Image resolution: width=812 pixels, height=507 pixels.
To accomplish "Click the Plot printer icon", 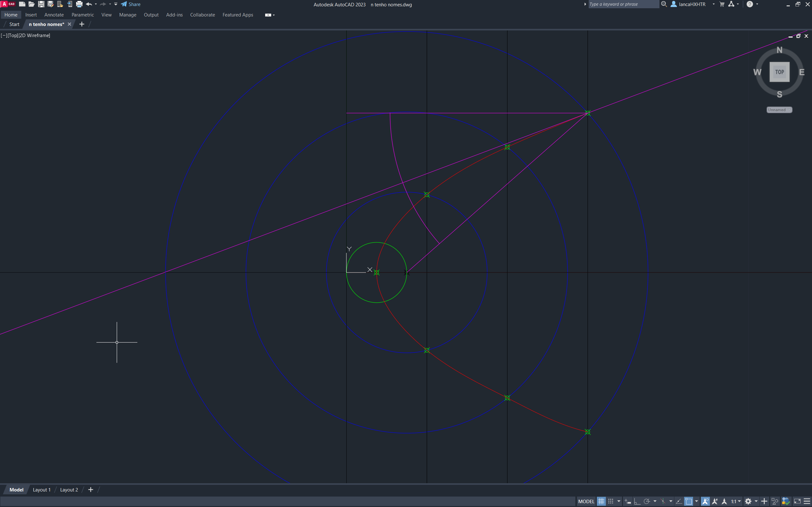I will click(79, 4).
